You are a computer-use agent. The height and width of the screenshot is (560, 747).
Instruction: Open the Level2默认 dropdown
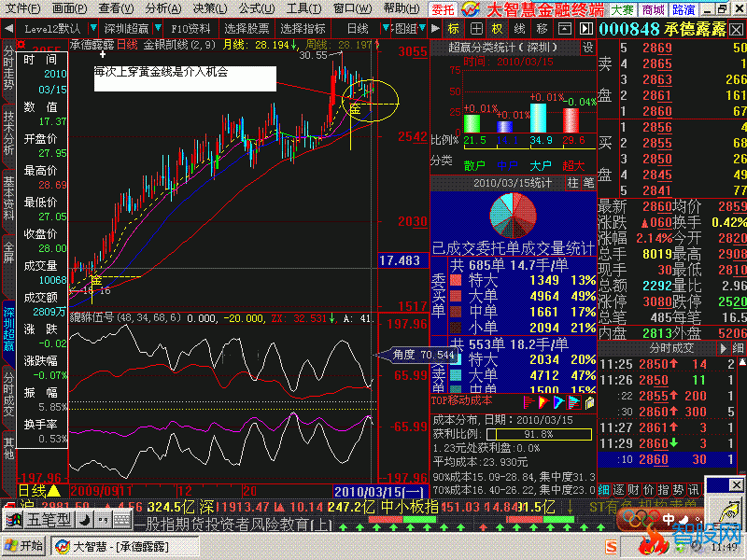click(x=93, y=29)
